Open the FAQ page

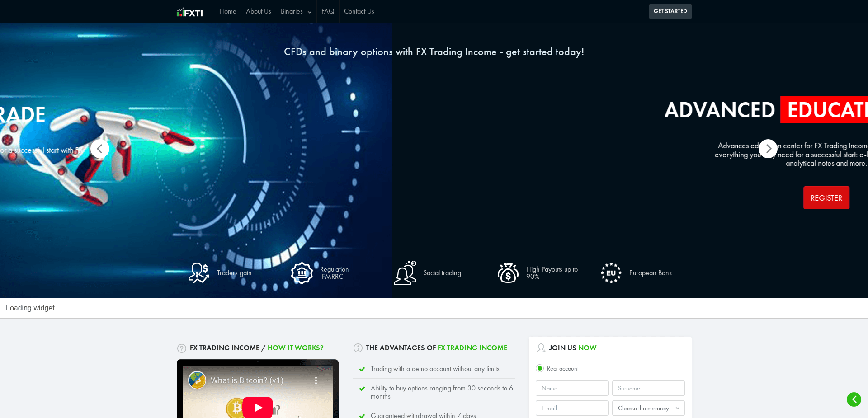pos(327,11)
